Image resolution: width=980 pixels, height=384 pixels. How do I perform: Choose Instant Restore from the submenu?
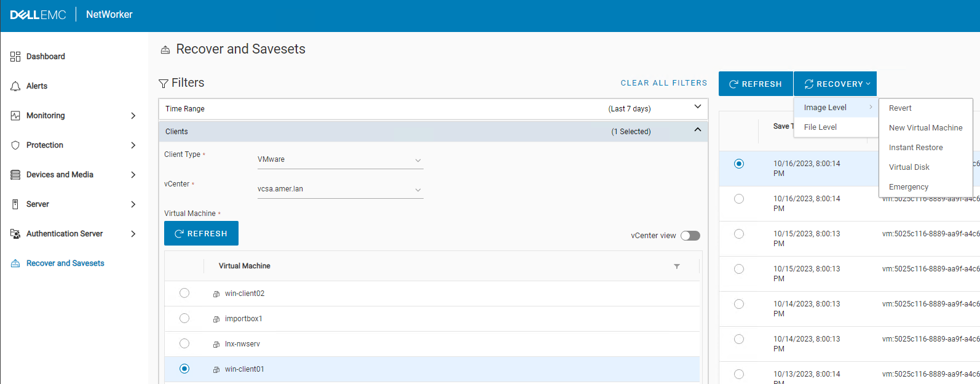tap(915, 148)
